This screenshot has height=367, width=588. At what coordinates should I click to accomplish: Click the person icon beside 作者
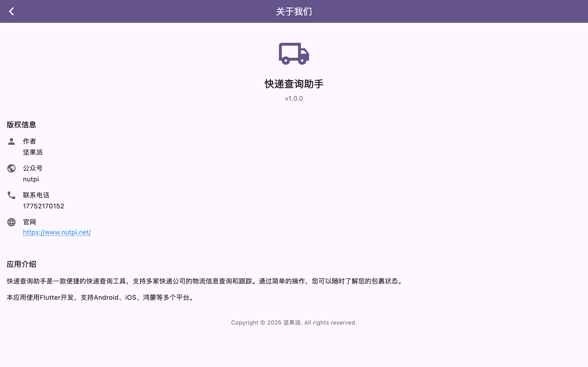pos(11,141)
